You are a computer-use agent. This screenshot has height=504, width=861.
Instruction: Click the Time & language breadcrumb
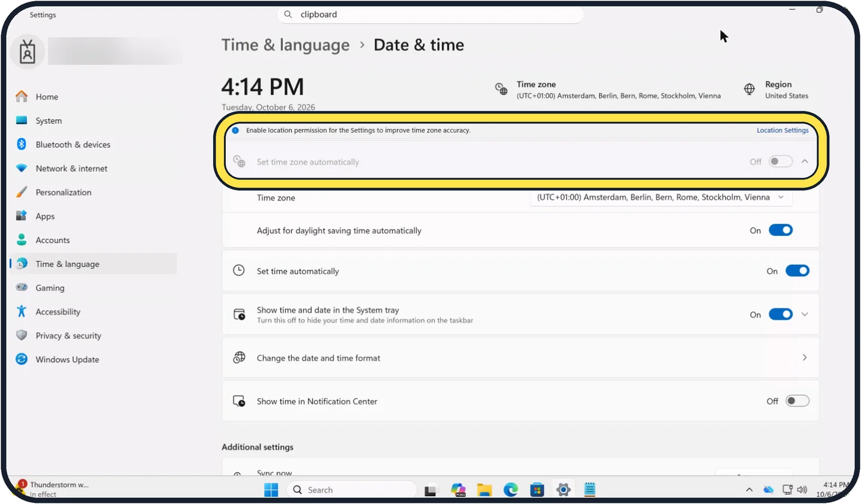pyautogui.click(x=285, y=45)
